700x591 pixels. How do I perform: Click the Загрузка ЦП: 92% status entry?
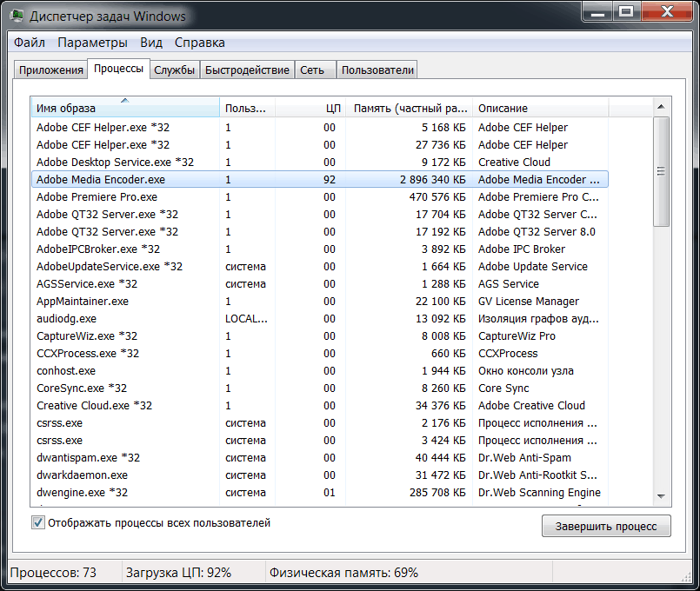coord(178,572)
